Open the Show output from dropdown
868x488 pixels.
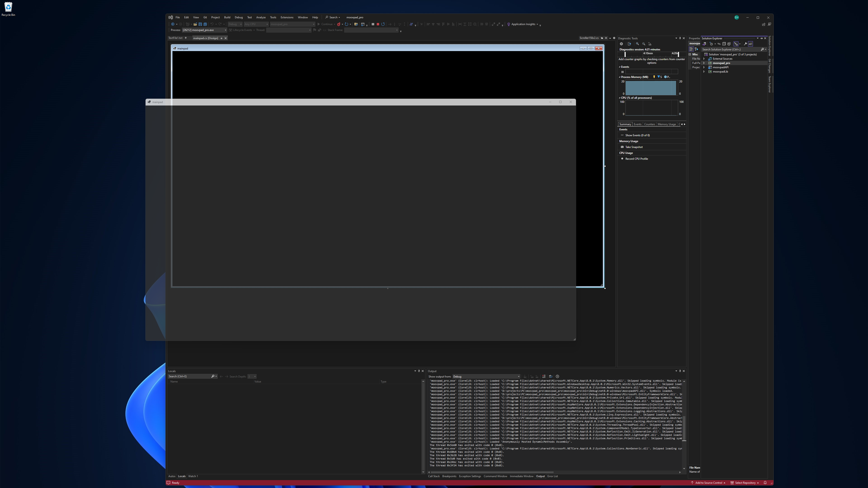point(486,377)
